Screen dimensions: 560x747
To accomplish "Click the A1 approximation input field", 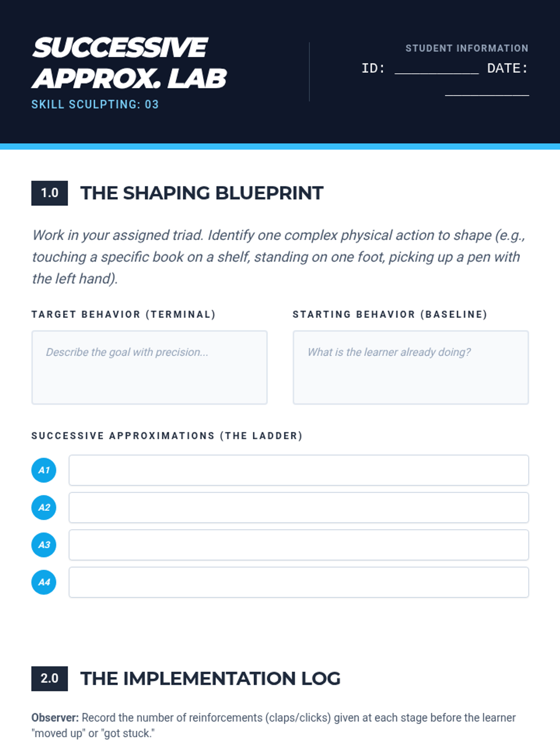I will click(x=299, y=470).
